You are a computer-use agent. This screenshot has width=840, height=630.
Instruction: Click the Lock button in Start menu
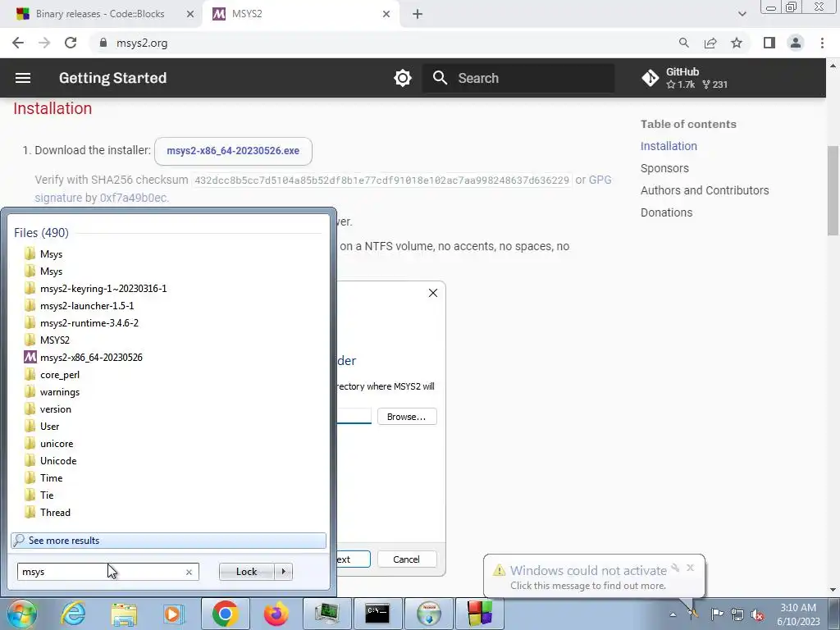click(246, 572)
